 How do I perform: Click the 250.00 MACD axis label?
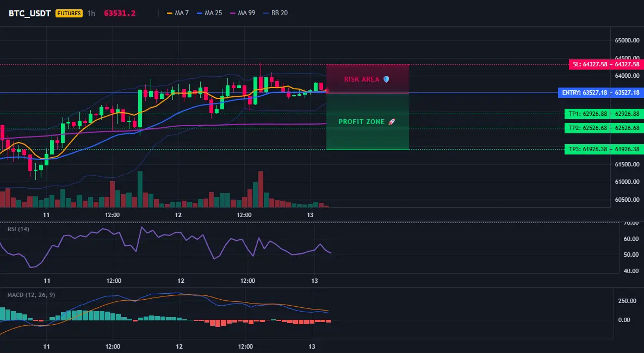(x=627, y=301)
